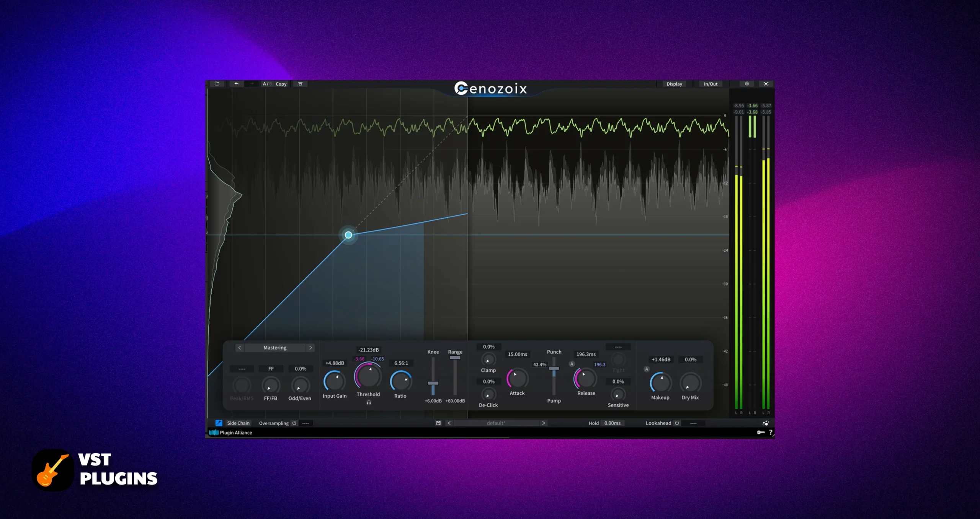This screenshot has width=980, height=519.
Task: Click the -21.23dB threshold value
Action: 368,350
